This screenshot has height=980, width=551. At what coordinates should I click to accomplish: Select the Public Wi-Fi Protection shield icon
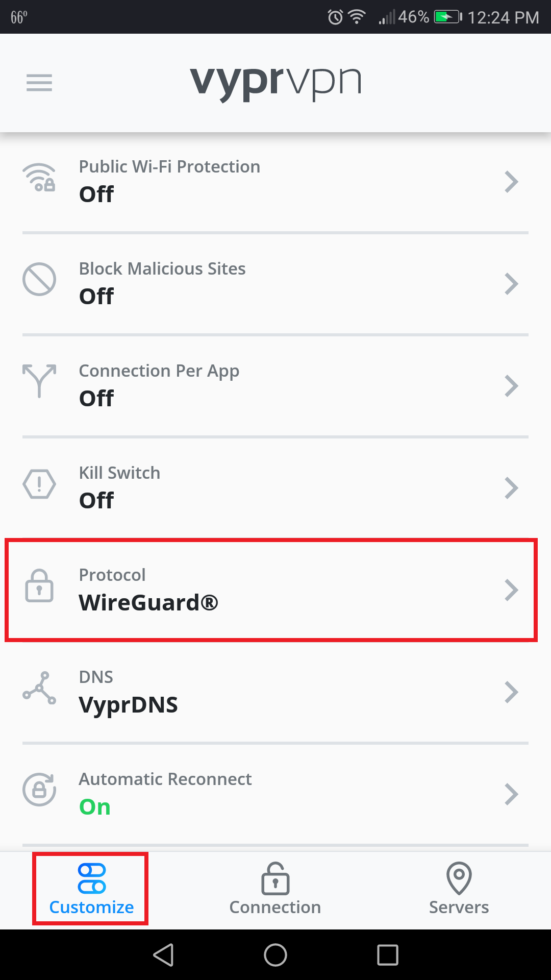click(x=39, y=180)
